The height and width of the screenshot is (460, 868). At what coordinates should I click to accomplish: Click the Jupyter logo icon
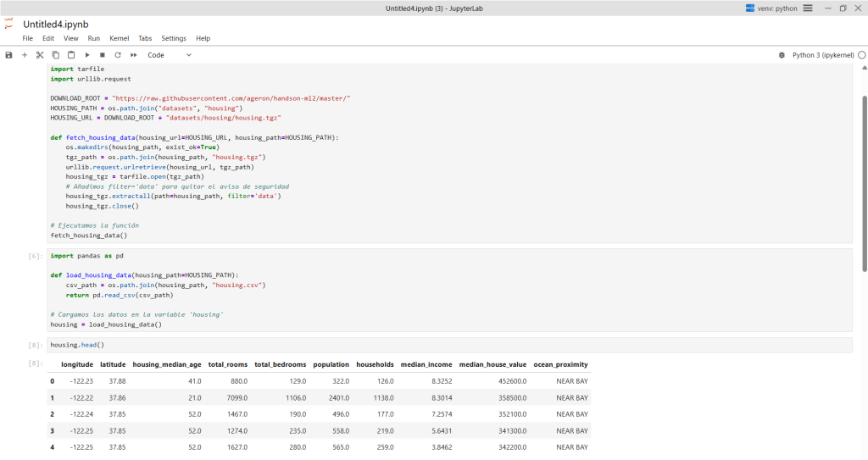coord(8,24)
